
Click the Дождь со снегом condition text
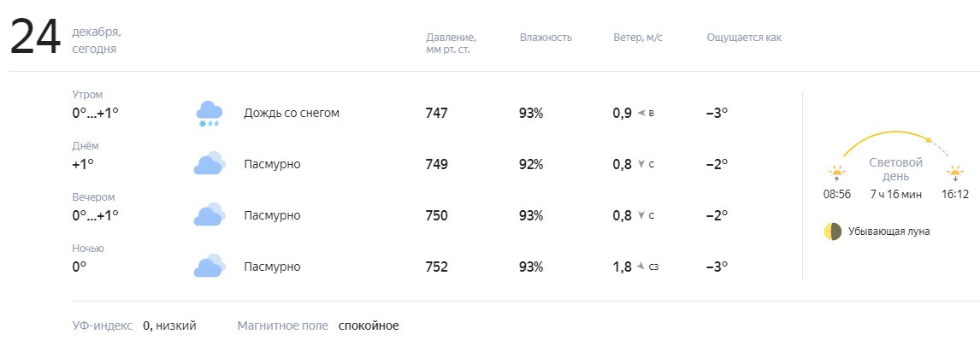(292, 113)
